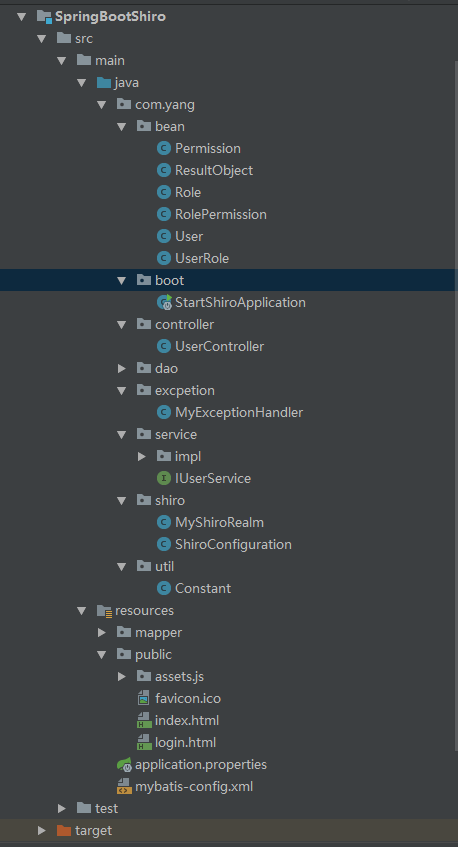Select the UserController class

(219, 346)
